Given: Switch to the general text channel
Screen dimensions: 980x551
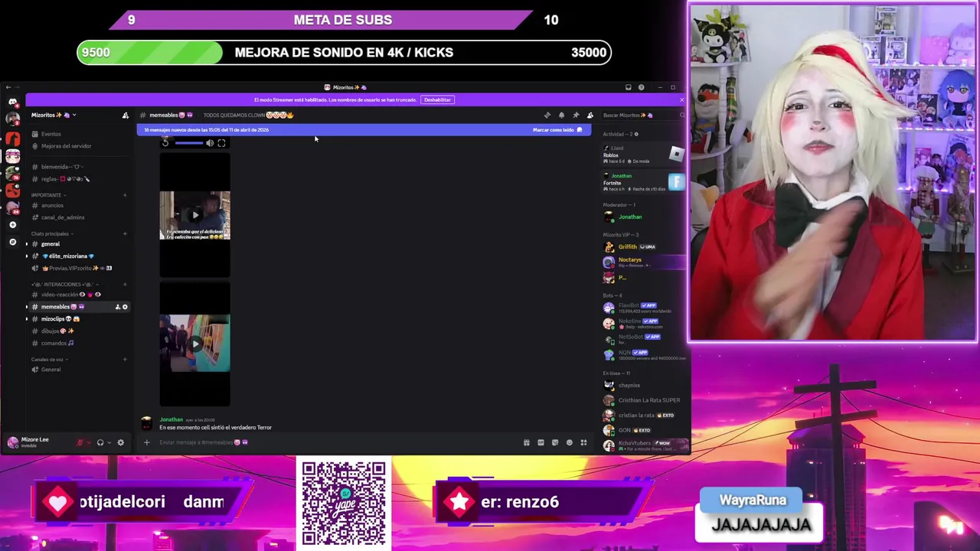Looking at the screenshot, I should point(79,244).
